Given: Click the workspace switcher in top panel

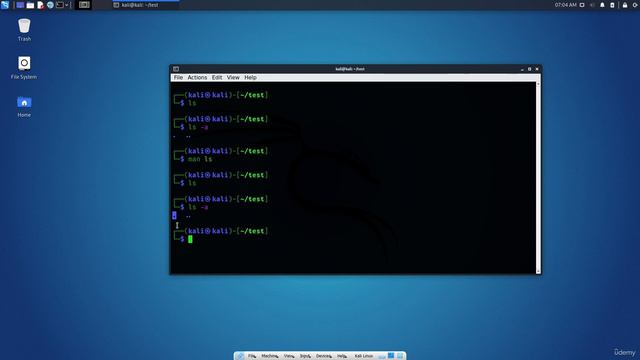Looking at the screenshot, I should (84, 5).
